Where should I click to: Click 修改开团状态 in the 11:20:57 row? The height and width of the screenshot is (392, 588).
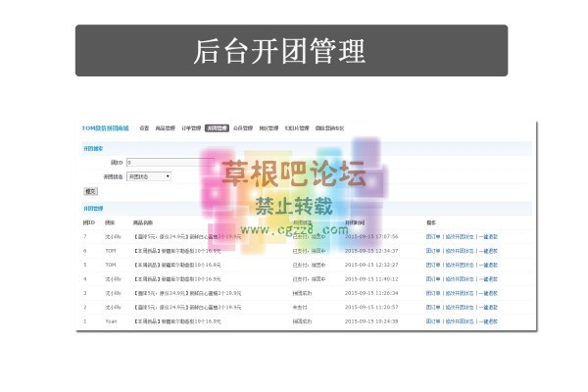pos(460,307)
